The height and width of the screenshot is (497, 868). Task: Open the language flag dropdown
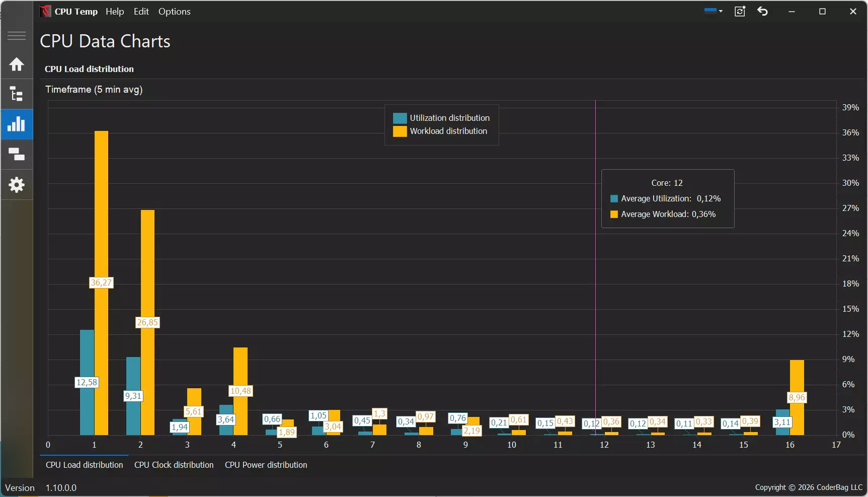pyautogui.click(x=714, y=11)
